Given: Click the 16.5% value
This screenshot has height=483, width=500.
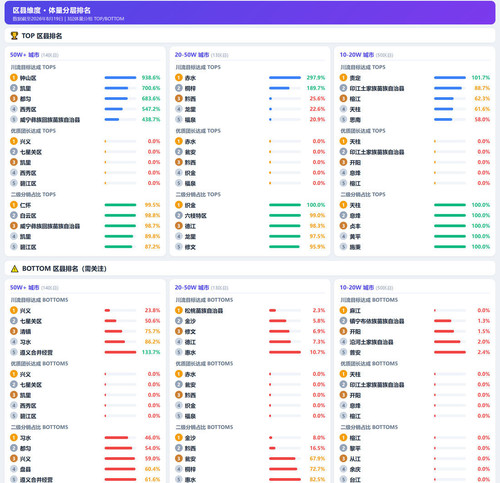Looking at the screenshot, I should pyautogui.click(x=317, y=448).
